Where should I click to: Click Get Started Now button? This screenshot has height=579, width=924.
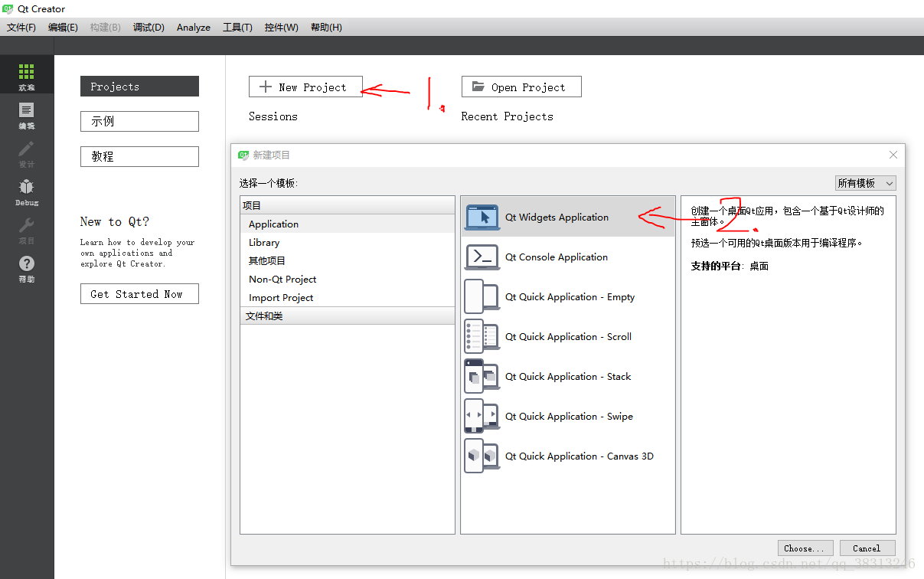click(x=139, y=294)
